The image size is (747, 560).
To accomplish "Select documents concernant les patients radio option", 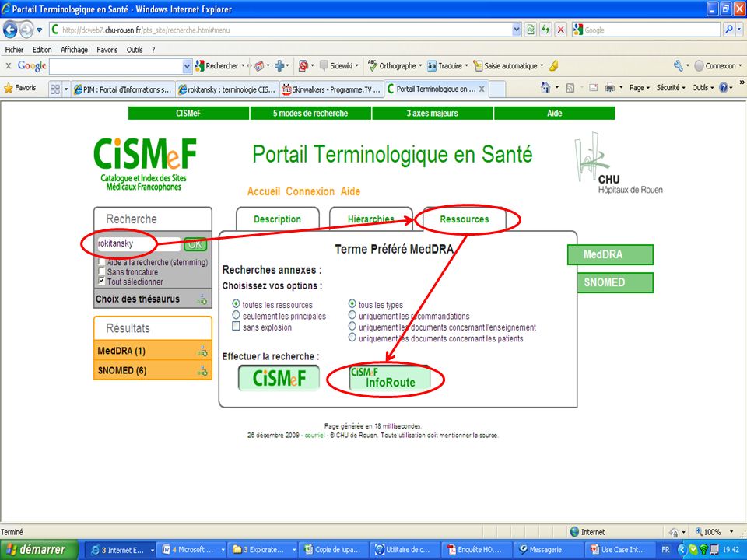I will pyautogui.click(x=352, y=338).
